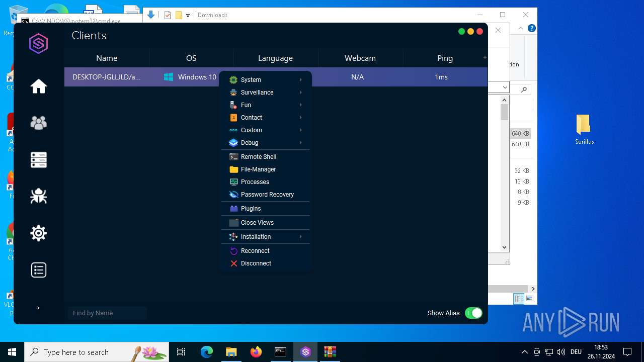Expand the Installation submenu

point(266,237)
